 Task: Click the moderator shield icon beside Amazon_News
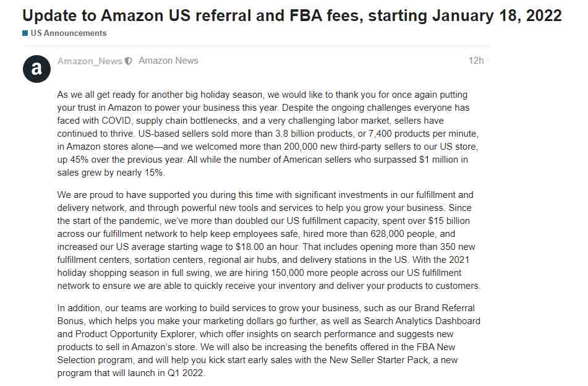click(129, 61)
